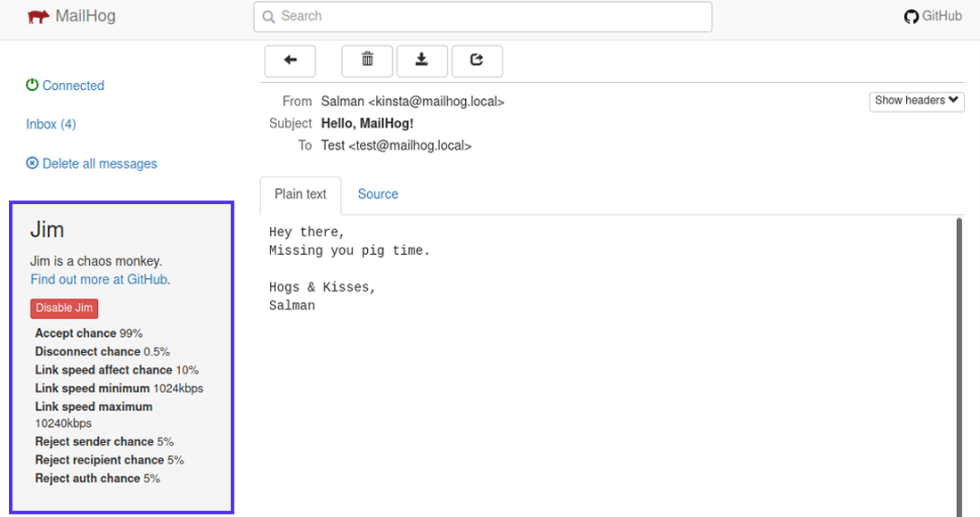Open Inbox (4) in the sidebar

click(51, 125)
